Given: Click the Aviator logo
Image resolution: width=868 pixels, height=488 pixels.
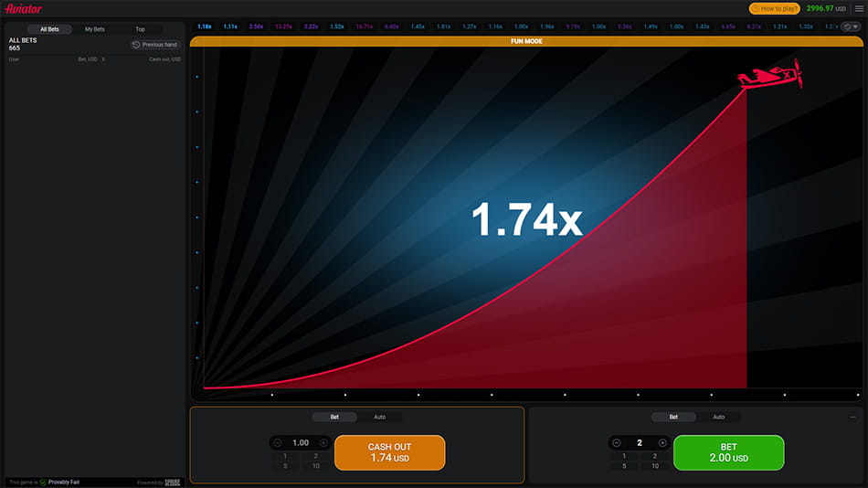Looking at the screenshot, I should 23,9.
